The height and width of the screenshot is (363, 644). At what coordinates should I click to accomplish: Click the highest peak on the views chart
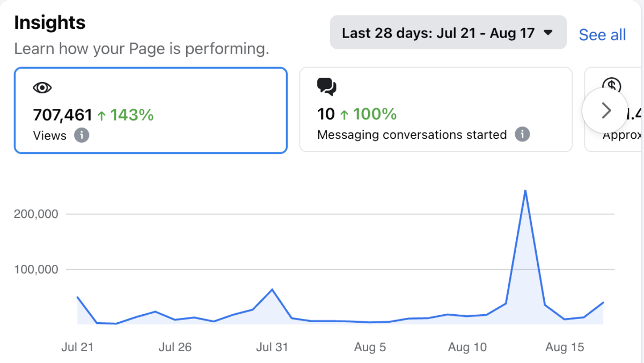(525, 190)
